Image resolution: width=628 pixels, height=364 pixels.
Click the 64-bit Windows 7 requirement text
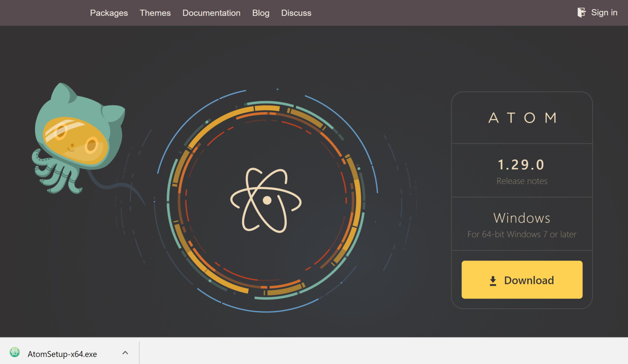click(522, 235)
